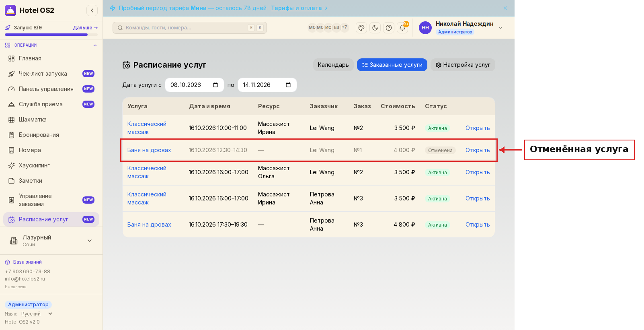Open the help question-mark icon
This screenshot has height=330, width=644.
pos(389,28)
